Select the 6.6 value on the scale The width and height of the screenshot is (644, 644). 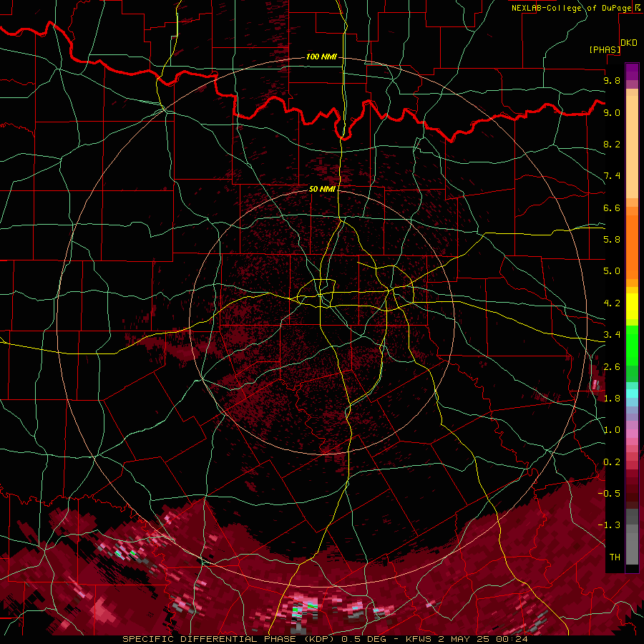tap(612, 208)
